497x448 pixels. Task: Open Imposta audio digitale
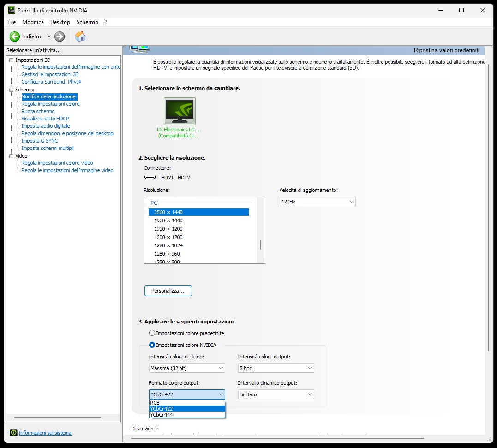[x=46, y=126]
